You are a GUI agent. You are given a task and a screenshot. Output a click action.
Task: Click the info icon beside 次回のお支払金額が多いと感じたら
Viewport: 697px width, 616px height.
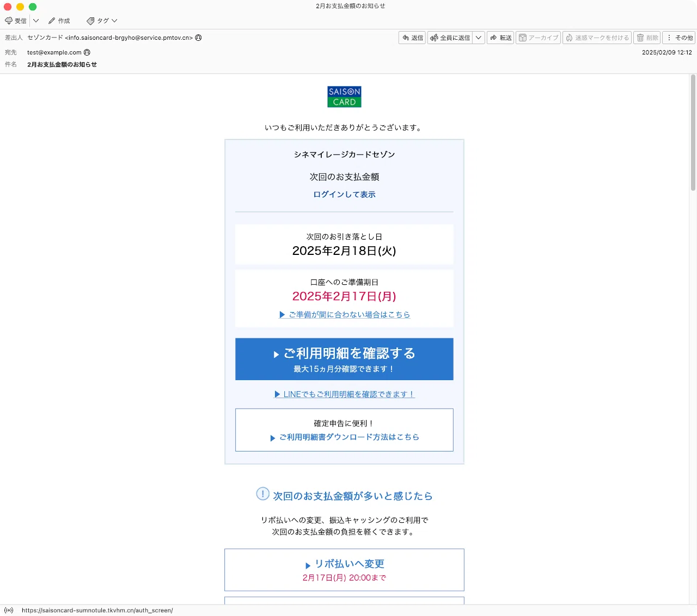pos(262,494)
